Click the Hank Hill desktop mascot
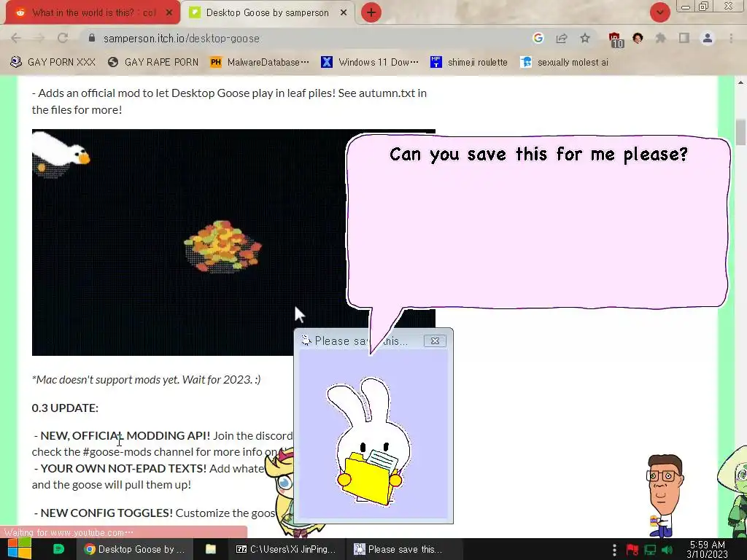Image resolution: width=747 pixels, height=560 pixels. [x=664, y=495]
